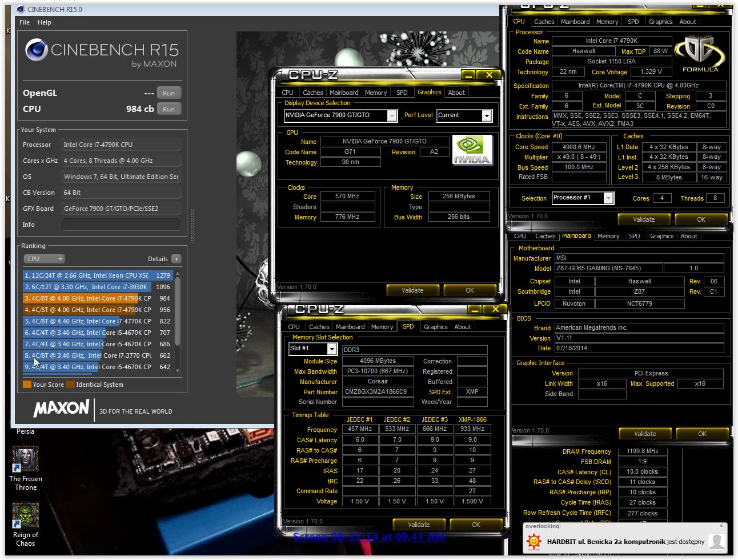Close the CPU-Z Graphics window
738x560 pixels.
[x=490, y=75]
